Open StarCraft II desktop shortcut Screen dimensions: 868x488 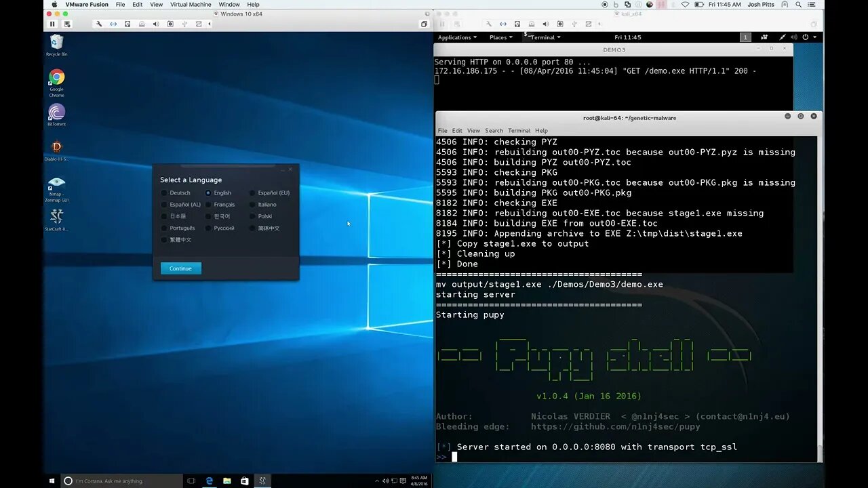point(57,220)
